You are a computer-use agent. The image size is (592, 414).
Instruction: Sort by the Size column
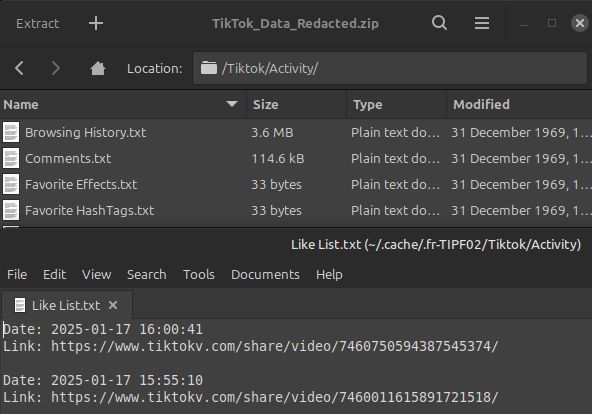coord(296,104)
